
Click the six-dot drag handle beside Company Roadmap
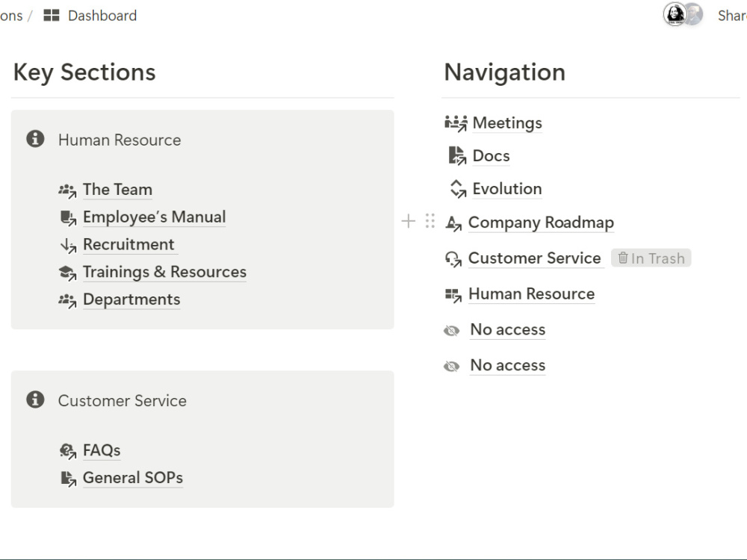coord(430,221)
